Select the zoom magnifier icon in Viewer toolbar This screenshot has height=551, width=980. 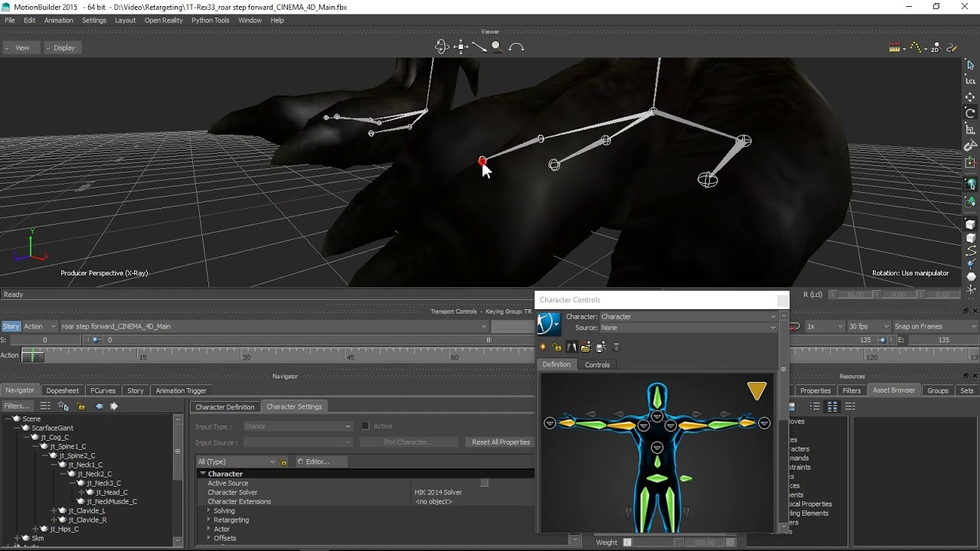tap(497, 46)
